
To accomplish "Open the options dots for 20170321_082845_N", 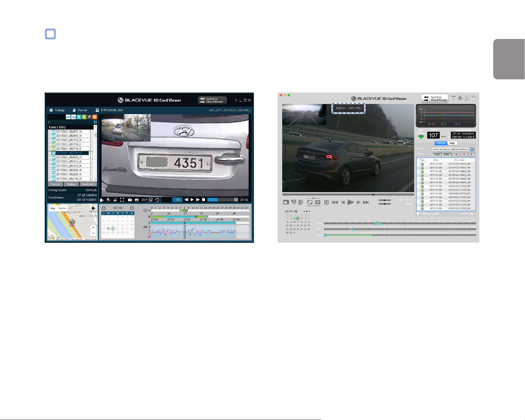I will (x=91, y=136).
